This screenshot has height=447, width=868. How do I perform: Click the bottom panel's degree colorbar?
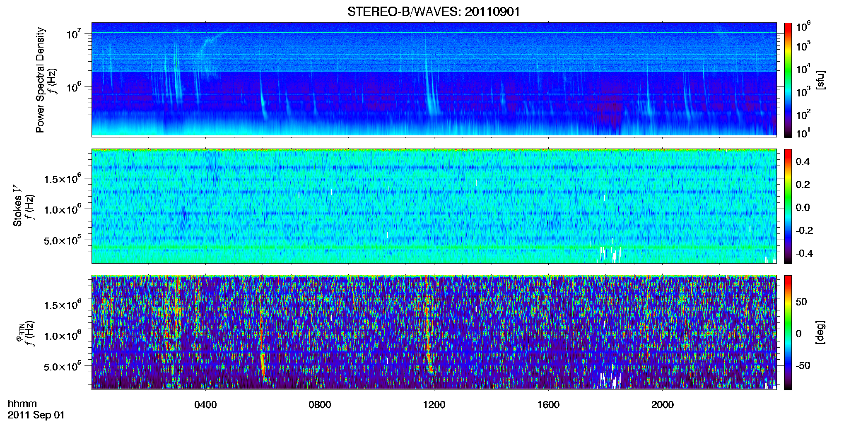pos(788,332)
